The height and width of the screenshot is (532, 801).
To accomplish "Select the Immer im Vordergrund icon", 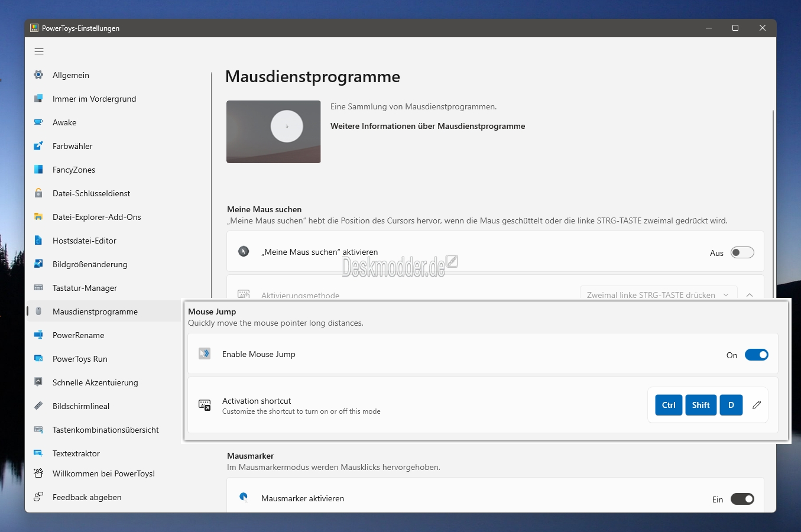I will [x=38, y=99].
